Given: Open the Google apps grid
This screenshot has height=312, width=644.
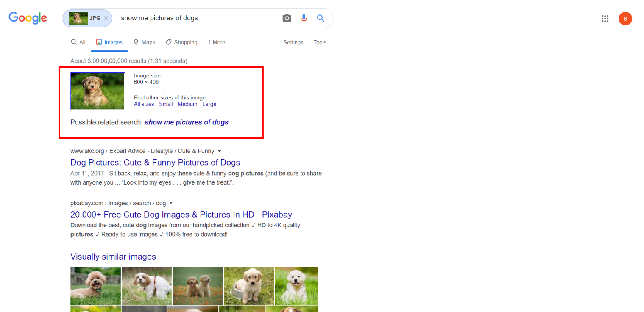Looking at the screenshot, I should 605,19.
